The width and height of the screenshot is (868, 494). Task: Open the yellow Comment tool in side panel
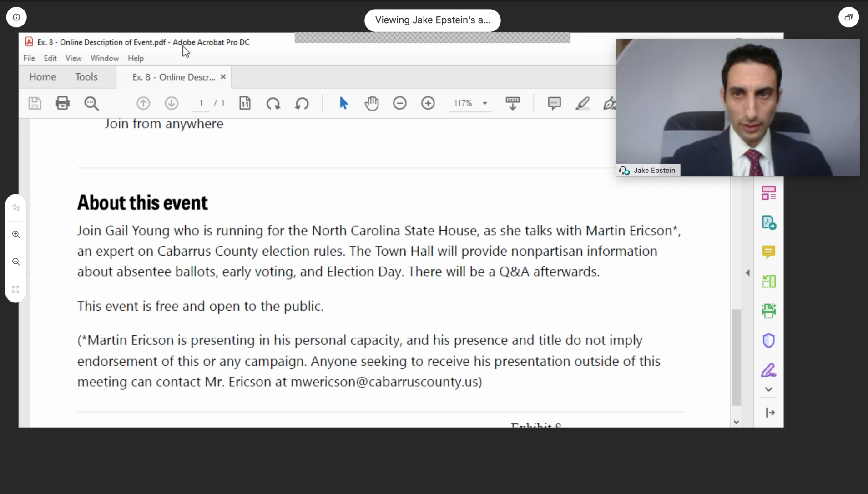pyautogui.click(x=769, y=252)
